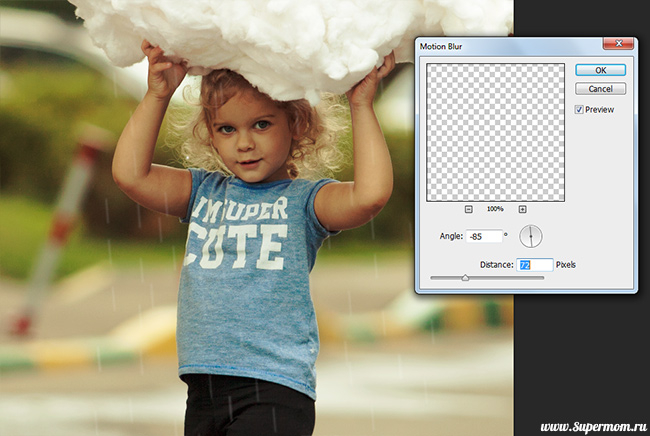Zoom out the preview with minus icon
This screenshot has width=650, height=436.
point(469,209)
